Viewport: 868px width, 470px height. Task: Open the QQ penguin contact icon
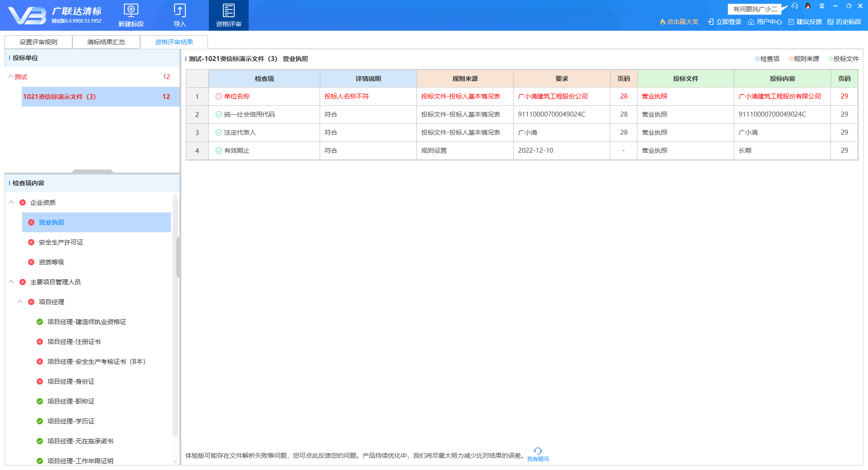pos(808,6)
